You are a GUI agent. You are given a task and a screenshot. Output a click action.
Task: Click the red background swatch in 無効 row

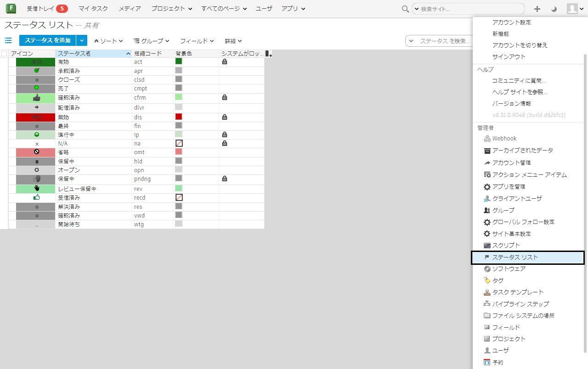(x=179, y=117)
